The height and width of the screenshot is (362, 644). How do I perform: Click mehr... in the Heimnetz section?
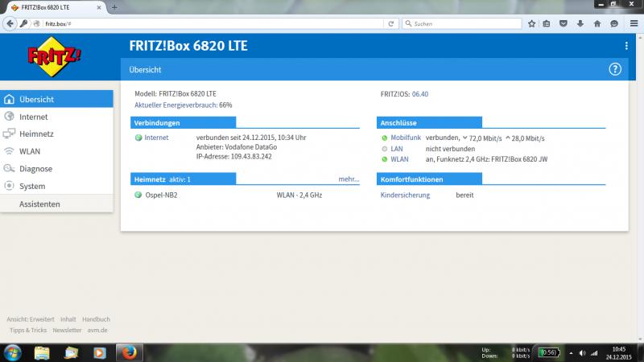tap(349, 179)
